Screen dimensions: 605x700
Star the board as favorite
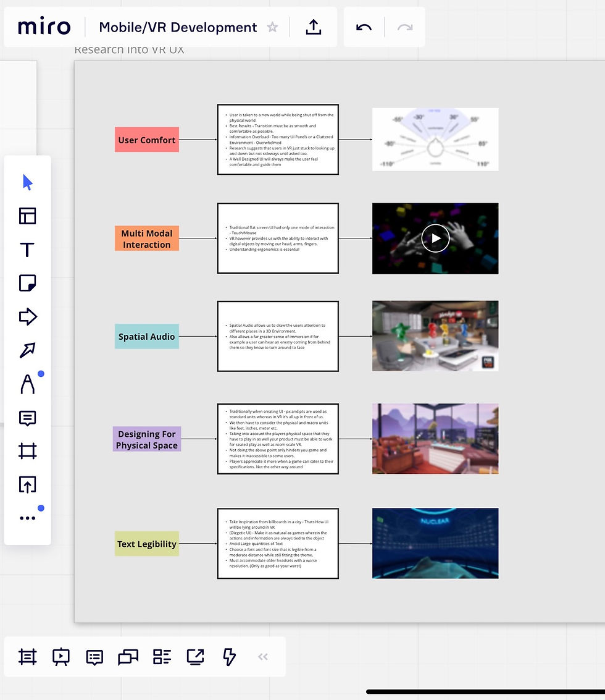[x=272, y=27]
